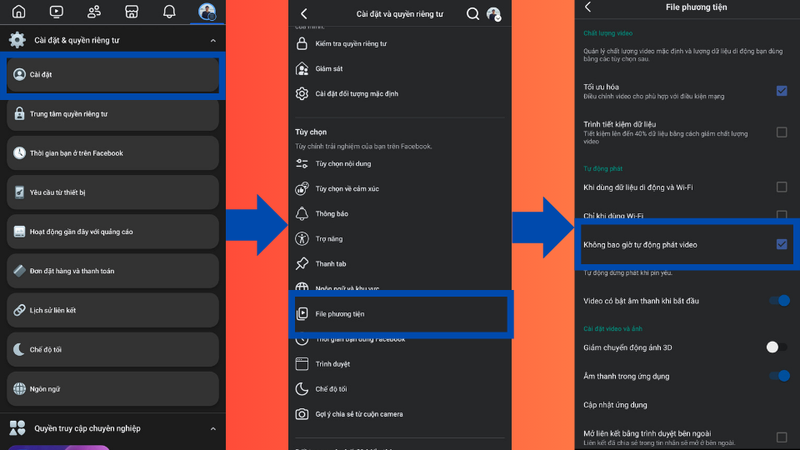Click the lock icon for Kiểm tra quyền riêng tư
Screen dimensions: 800x450
click(x=302, y=43)
